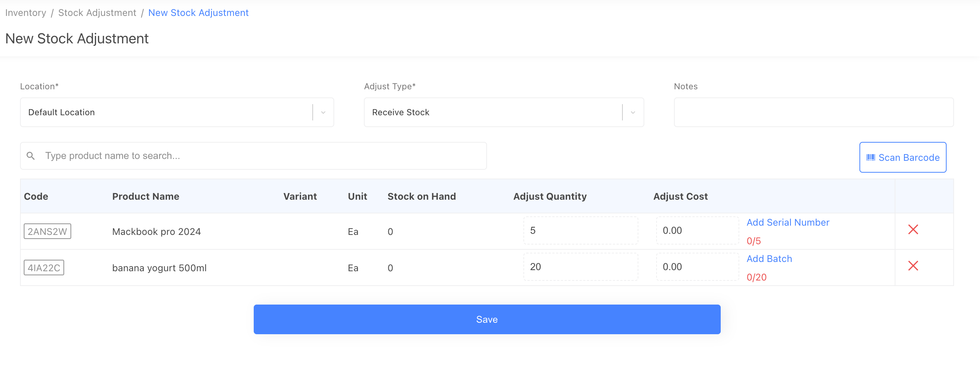Click banana yogurt adjust cost field

697,267
